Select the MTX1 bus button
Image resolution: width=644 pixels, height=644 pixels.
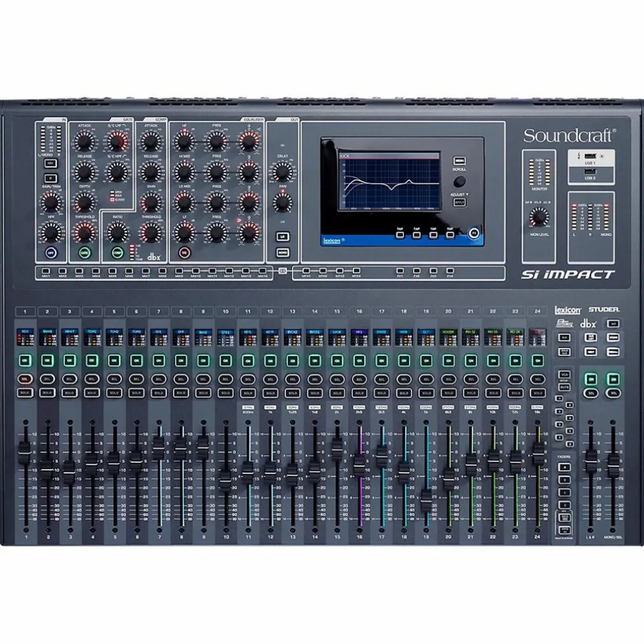click(306, 271)
